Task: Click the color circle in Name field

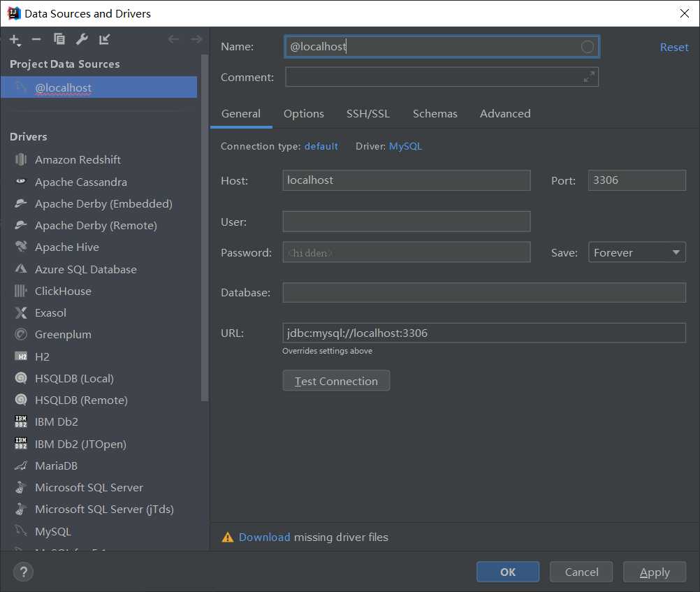Action: [587, 46]
